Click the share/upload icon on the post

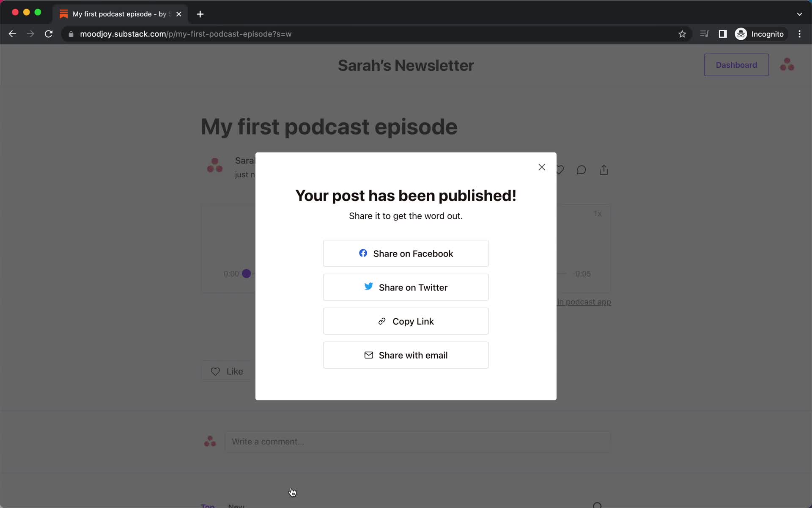coord(604,169)
